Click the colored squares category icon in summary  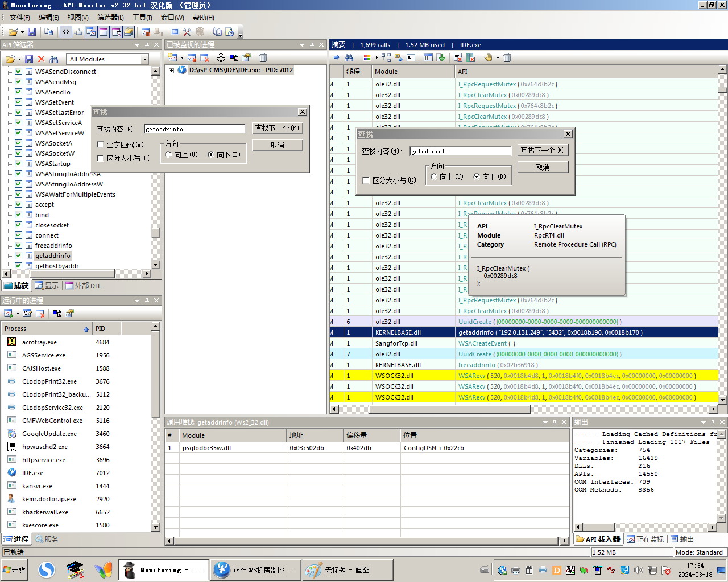coord(367,57)
